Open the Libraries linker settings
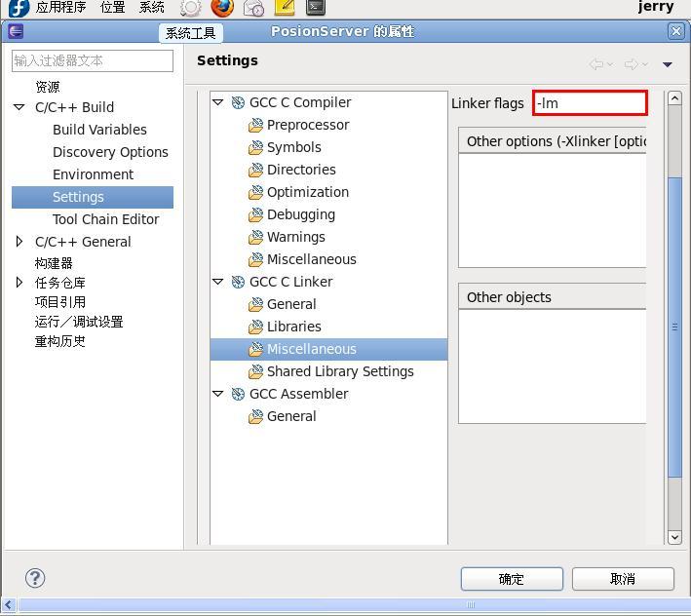This screenshot has height=616, width=691. click(x=293, y=327)
